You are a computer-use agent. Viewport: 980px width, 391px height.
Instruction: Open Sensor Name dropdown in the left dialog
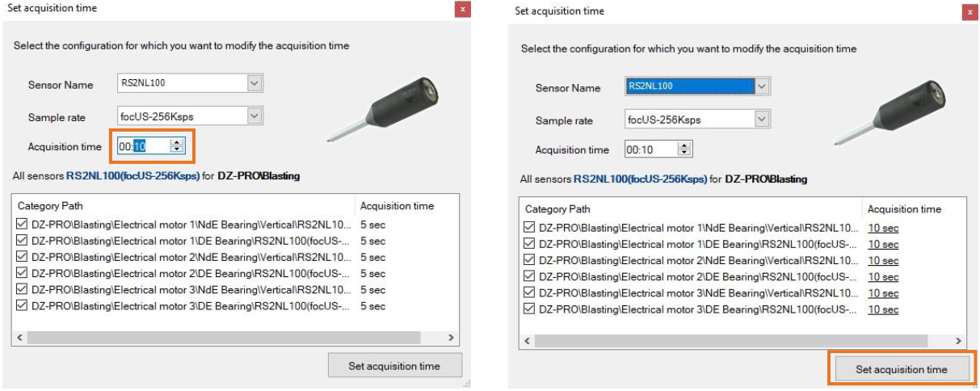[x=254, y=83]
